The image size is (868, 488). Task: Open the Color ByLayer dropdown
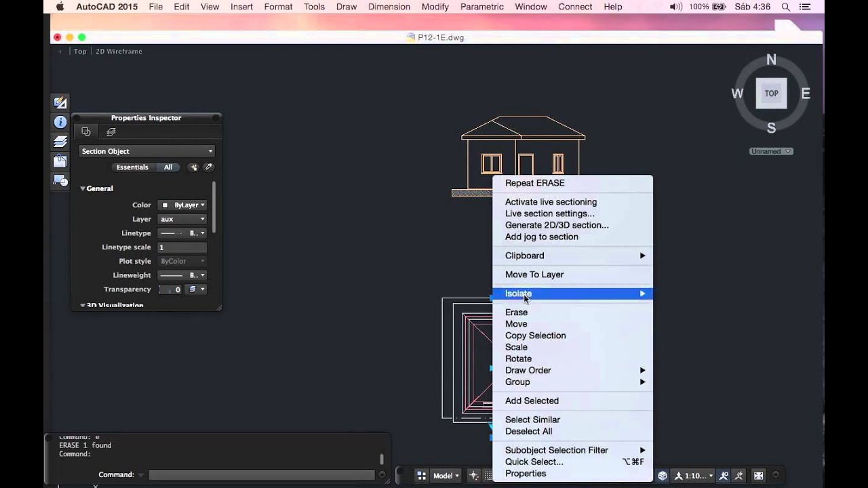[182, 205]
